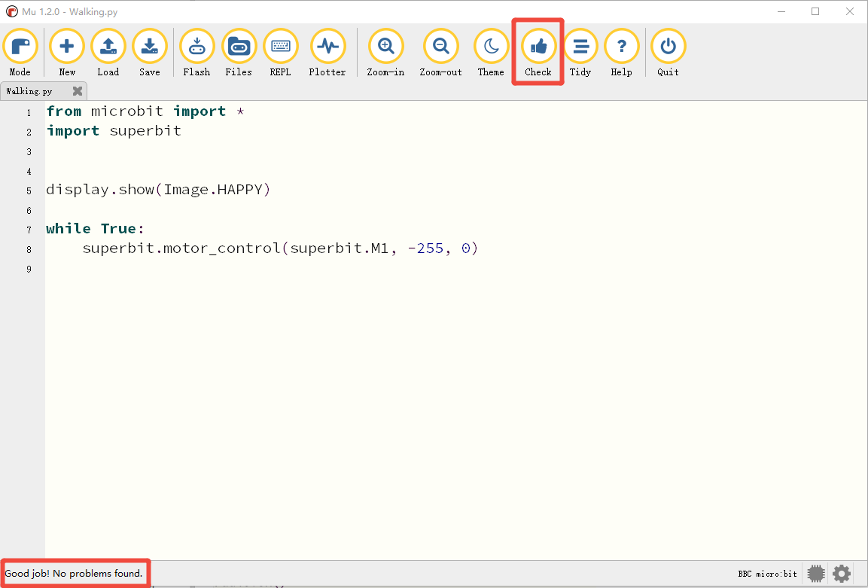The image size is (868, 588).
Task: Click 'Good job! No problems found.' status message
Action: coord(74,574)
